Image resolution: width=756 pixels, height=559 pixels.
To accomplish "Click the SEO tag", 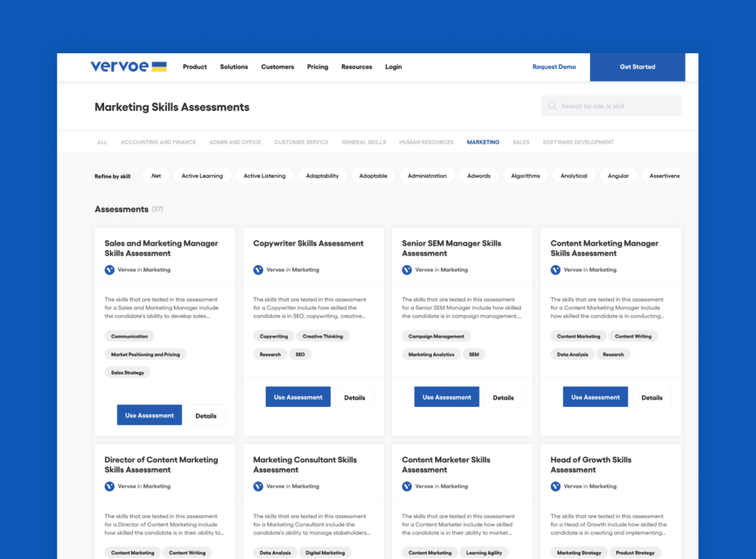I will pos(300,354).
